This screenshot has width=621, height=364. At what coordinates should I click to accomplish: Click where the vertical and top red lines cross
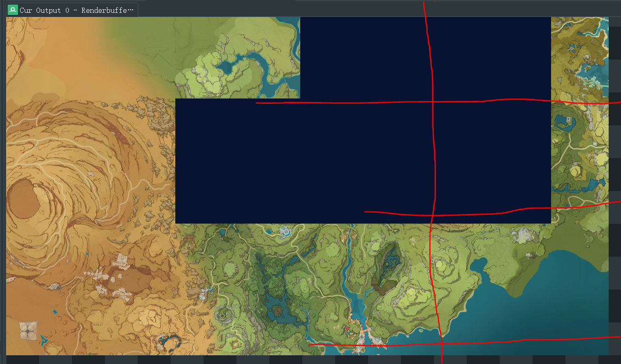tap(431, 102)
